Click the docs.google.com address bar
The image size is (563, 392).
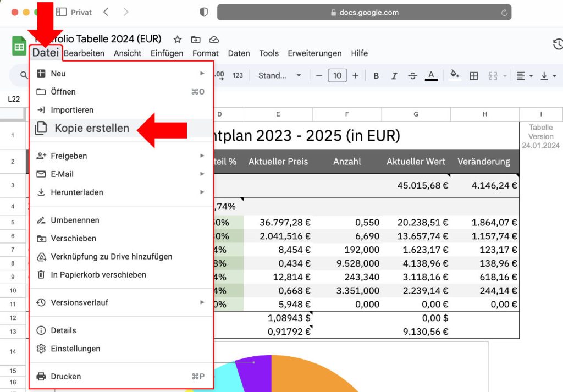click(x=364, y=13)
